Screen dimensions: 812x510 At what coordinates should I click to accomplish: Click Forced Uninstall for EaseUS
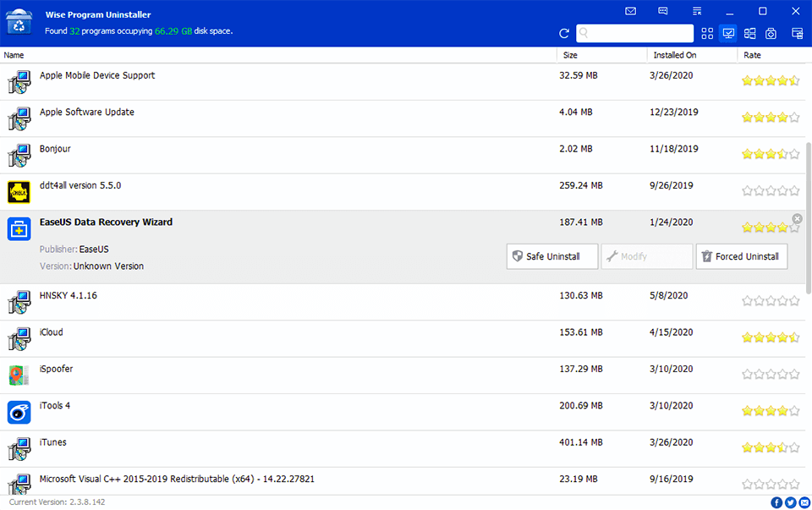pos(742,256)
